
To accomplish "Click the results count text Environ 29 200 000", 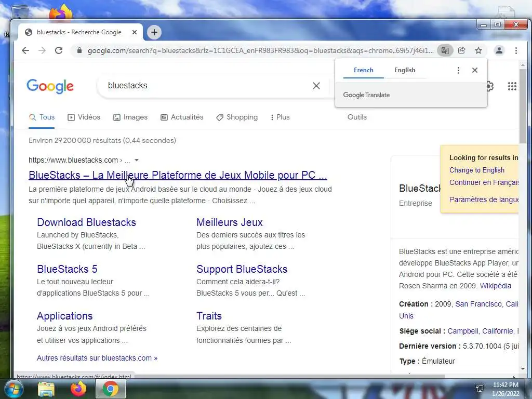I will point(102,140).
